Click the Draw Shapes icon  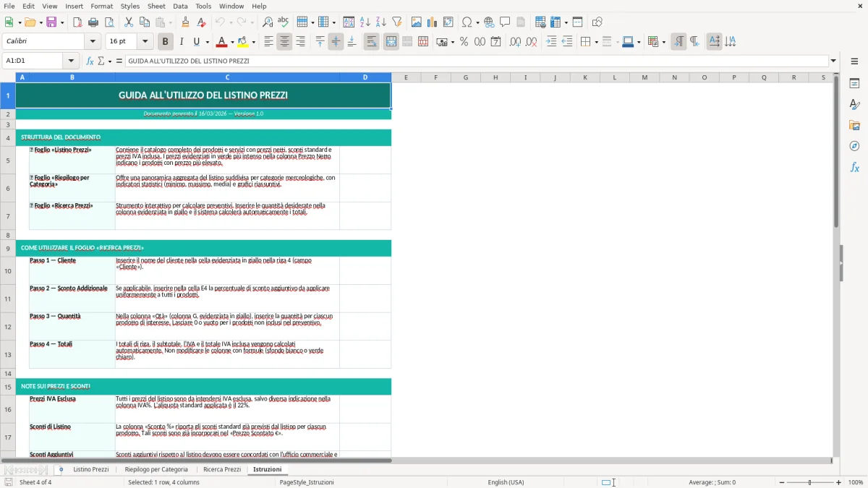point(597,22)
